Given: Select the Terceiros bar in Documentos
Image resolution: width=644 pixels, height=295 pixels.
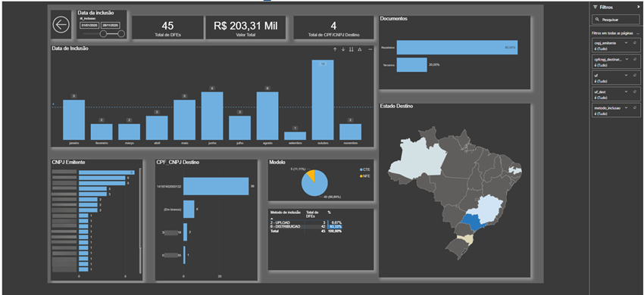Looking at the screenshot, I should tap(412, 64).
